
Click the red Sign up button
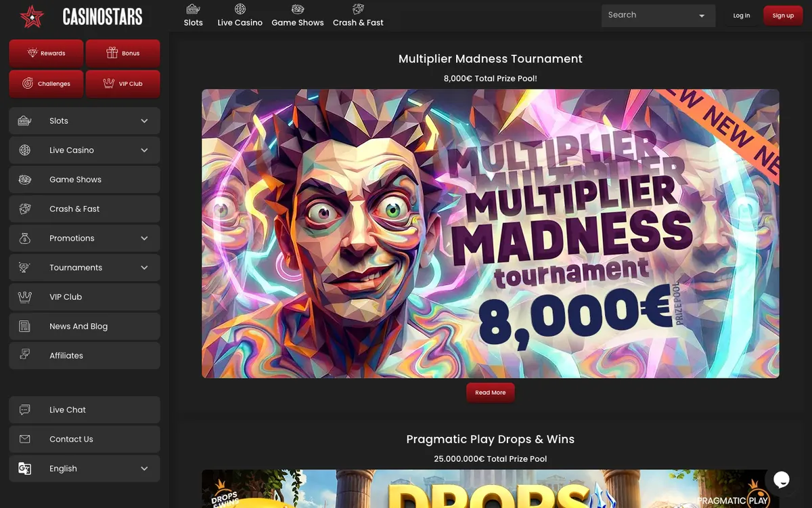[783, 16]
